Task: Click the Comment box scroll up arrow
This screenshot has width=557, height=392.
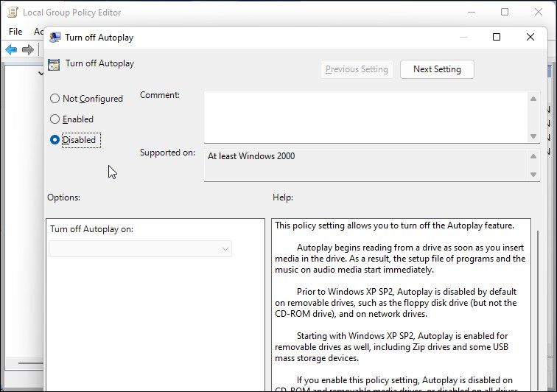Action: pyautogui.click(x=533, y=99)
